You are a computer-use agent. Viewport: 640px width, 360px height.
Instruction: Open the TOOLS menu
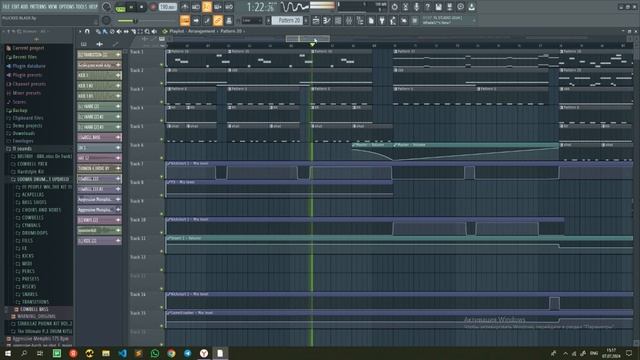[82, 7]
